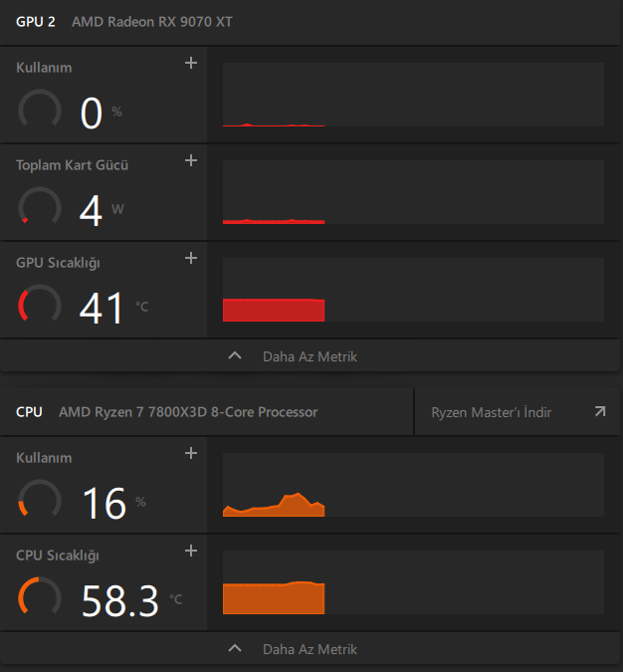623x672 pixels.
Task: Click the total board power gauge dial
Action: pyautogui.click(x=40, y=207)
